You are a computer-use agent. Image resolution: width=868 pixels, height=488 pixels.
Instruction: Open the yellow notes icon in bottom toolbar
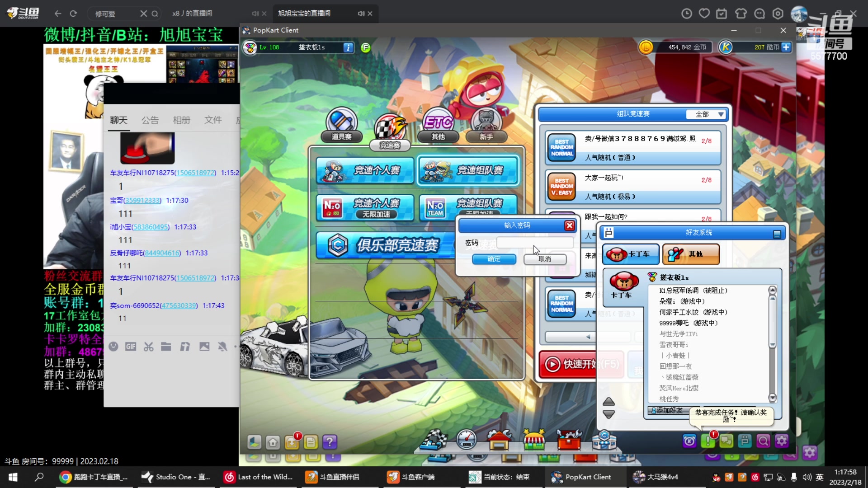(x=311, y=442)
